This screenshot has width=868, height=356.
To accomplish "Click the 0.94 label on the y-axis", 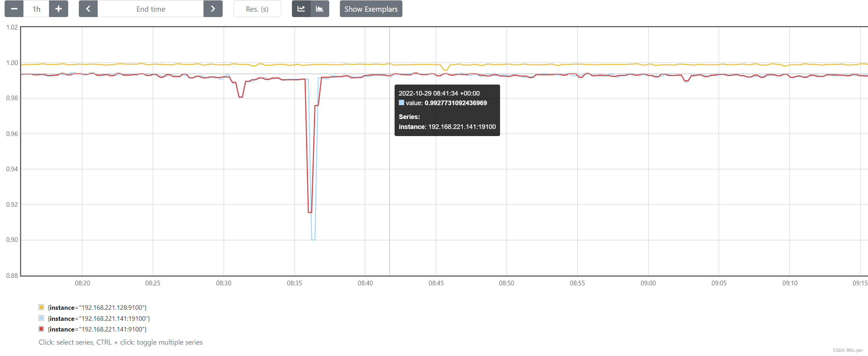I will tap(12, 169).
